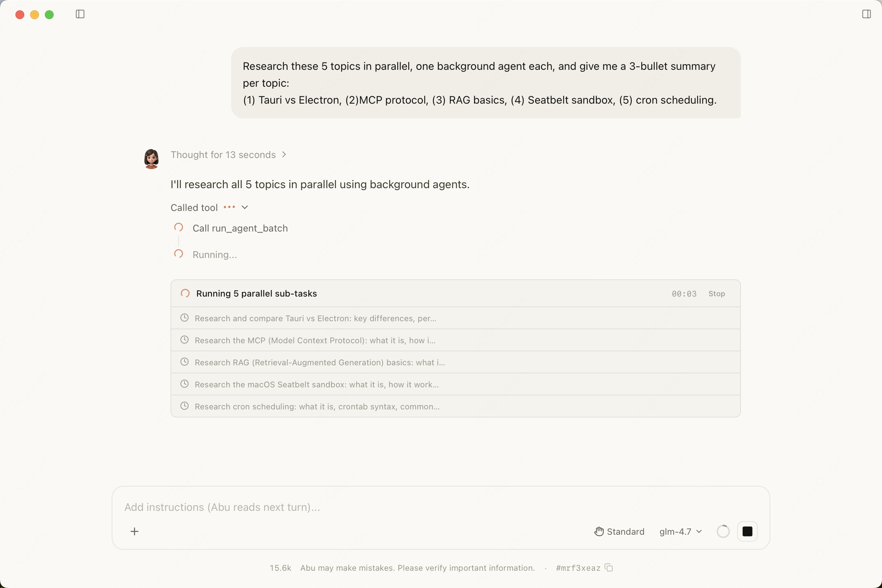Open the Tauri vs Electron sub-task

coord(455,318)
